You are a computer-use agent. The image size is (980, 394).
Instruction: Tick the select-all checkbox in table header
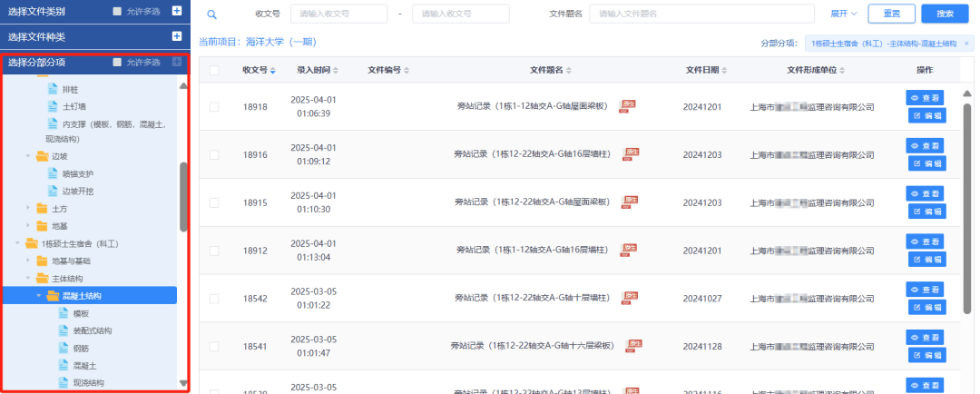pos(214,71)
